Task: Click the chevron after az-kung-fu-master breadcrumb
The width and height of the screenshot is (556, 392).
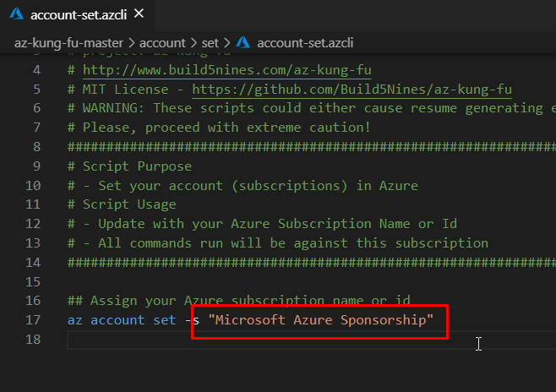Action: [131, 41]
